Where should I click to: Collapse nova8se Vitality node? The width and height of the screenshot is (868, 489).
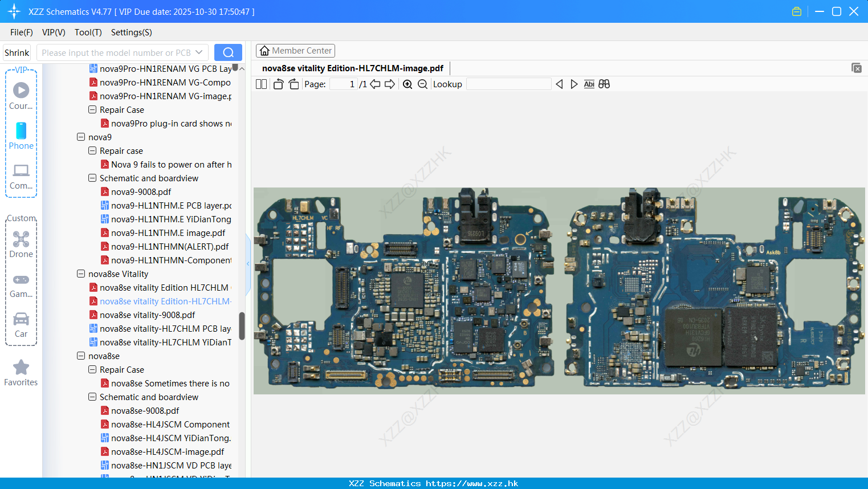click(81, 274)
